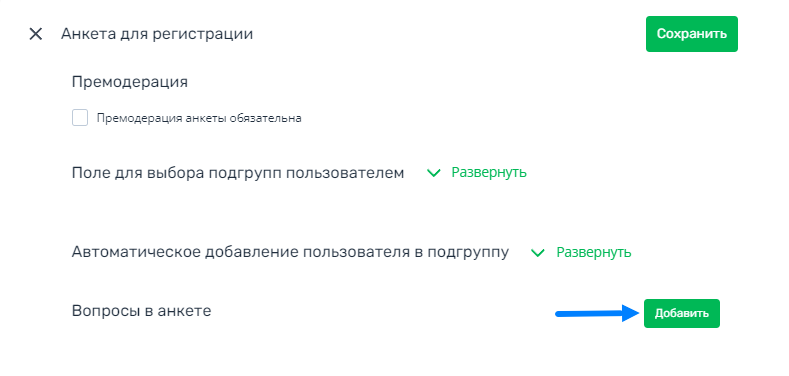Screen dimensions: 789x376
Task: Click the blue arrow pointing at Добавить
Action: 597,313
